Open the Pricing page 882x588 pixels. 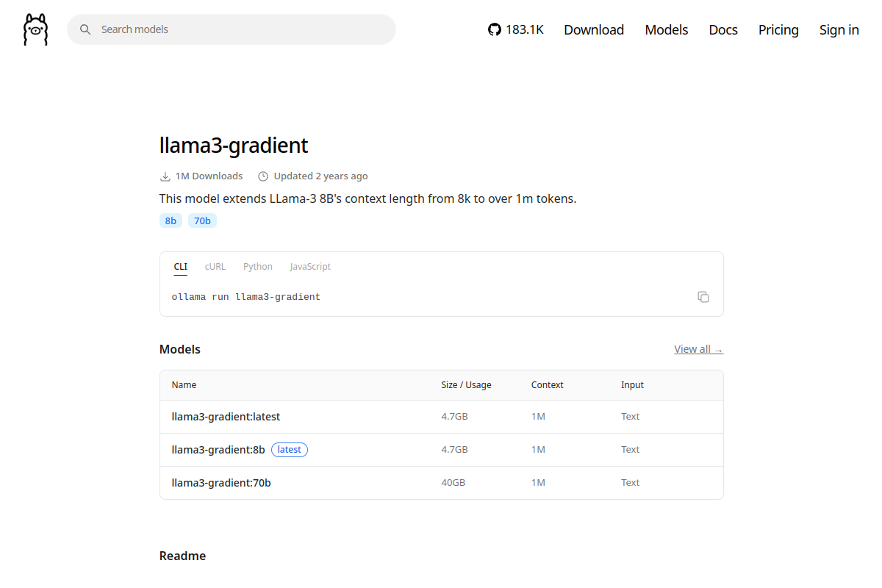coord(778,29)
